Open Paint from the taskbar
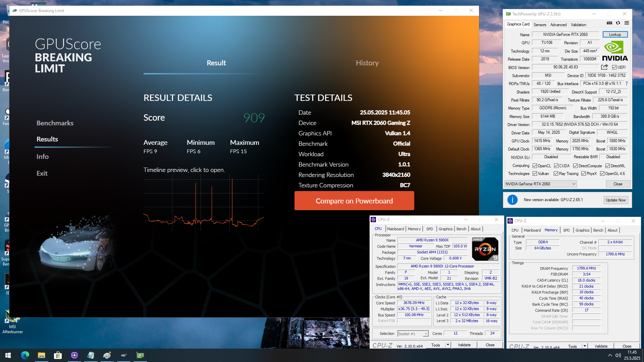The width and height of the screenshot is (644, 362). point(107,355)
